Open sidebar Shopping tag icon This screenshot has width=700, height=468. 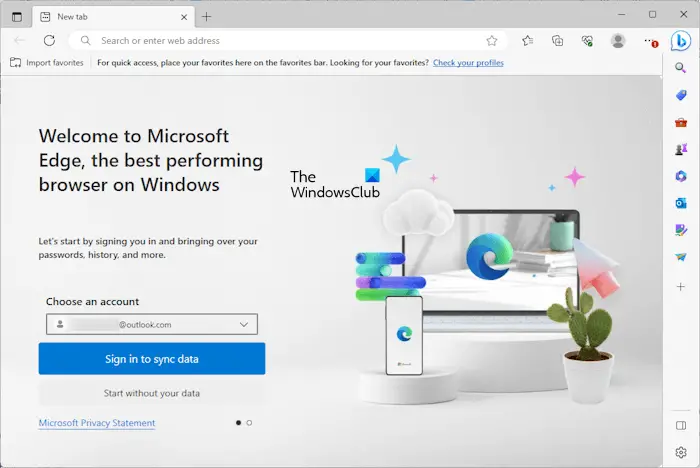(x=681, y=95)
